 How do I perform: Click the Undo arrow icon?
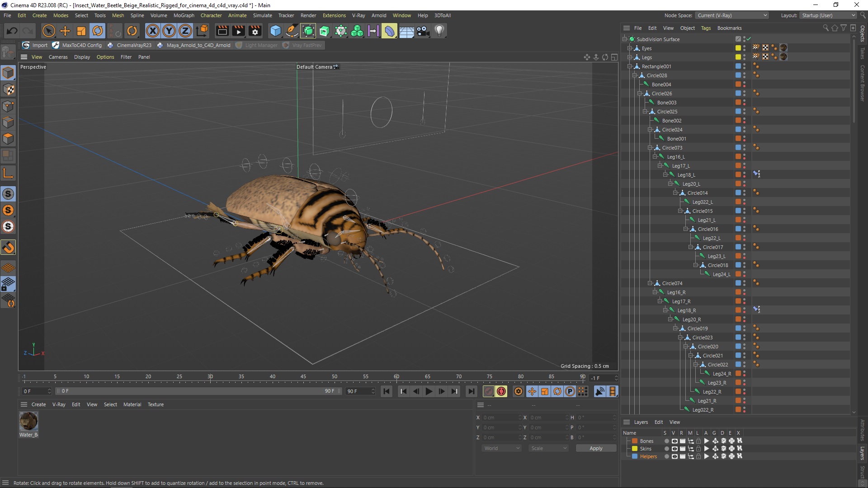point(12,31)
